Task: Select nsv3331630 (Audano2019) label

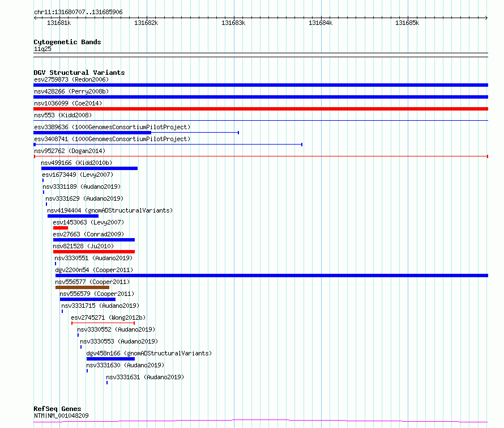Action: (125, 365)
